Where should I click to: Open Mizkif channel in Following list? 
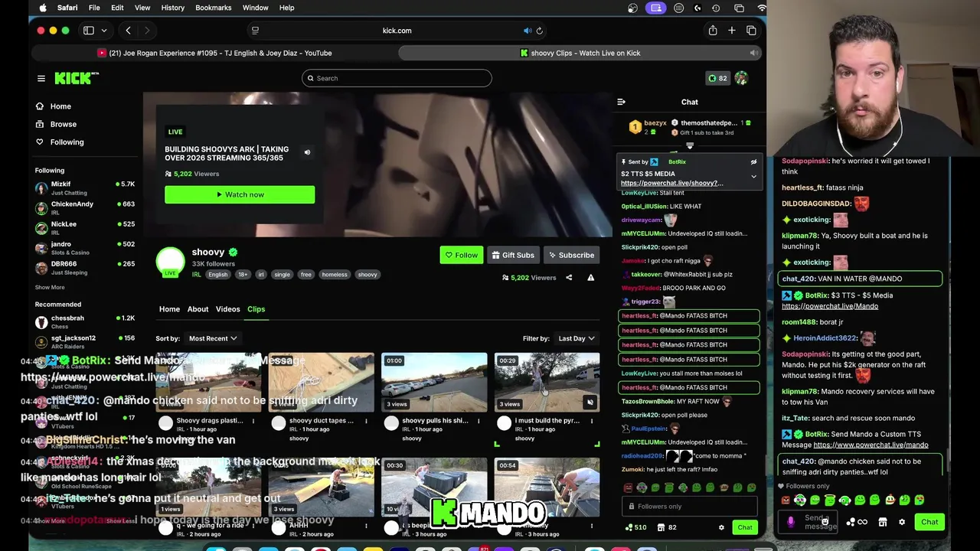point(84,187)
